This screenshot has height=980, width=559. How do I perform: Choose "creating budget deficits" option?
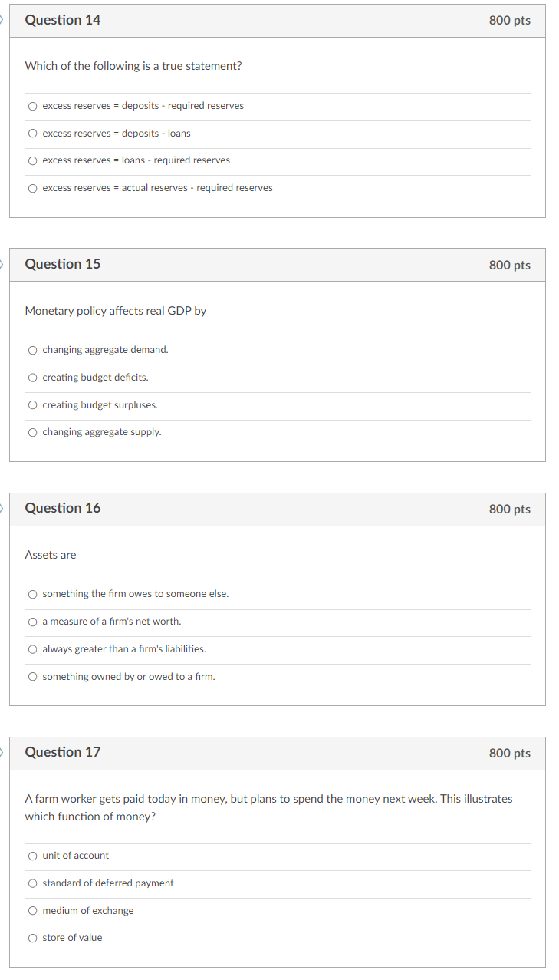32,378
